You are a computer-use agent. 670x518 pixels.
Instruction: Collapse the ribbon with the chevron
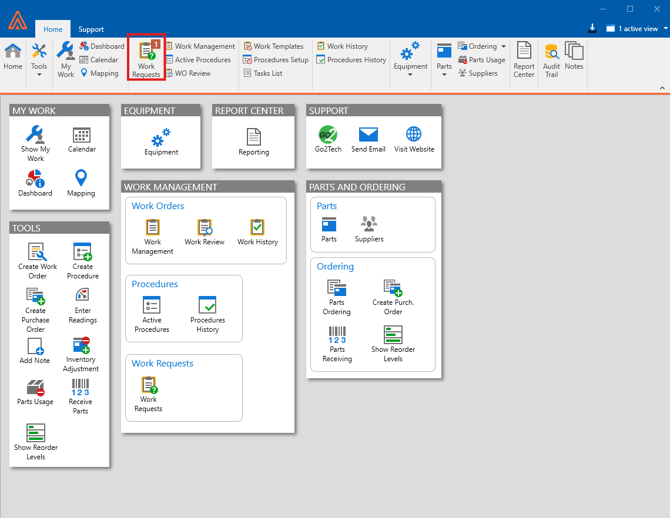(661, 88)
